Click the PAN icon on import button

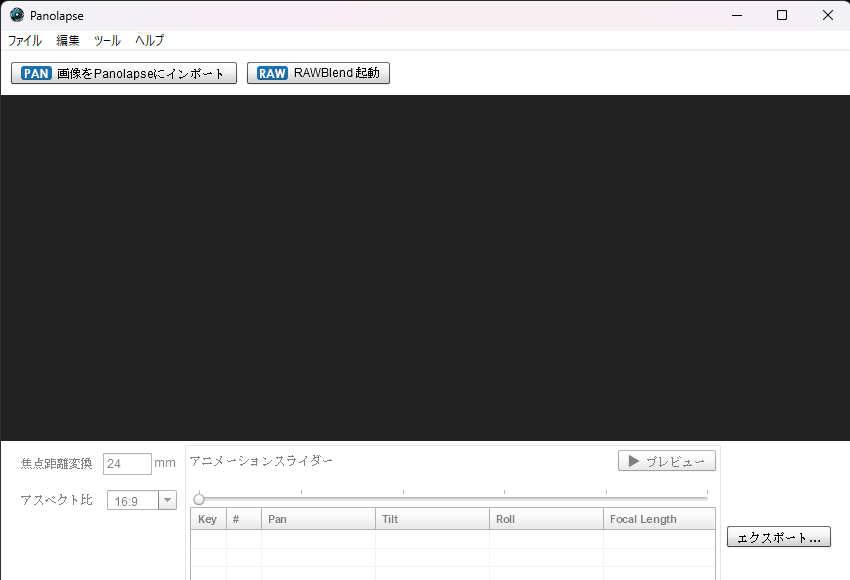pyautogui.click(x=36, y=73)
